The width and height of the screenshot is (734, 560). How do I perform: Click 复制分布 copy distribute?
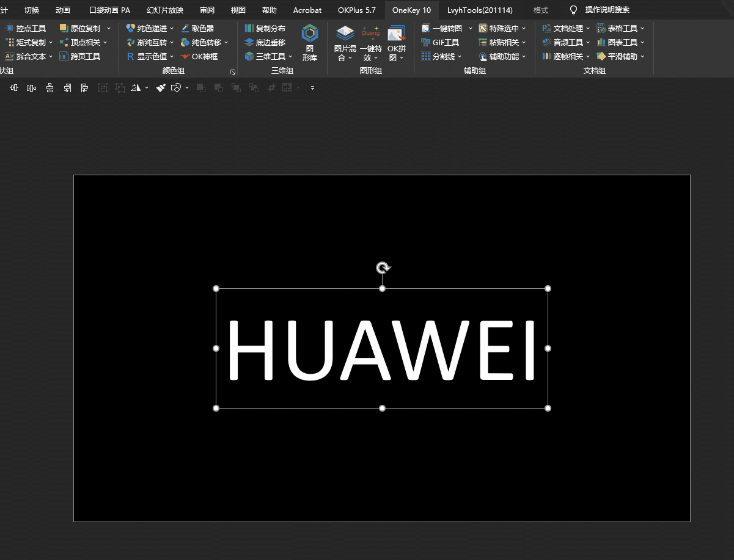[x=265, y=28]
